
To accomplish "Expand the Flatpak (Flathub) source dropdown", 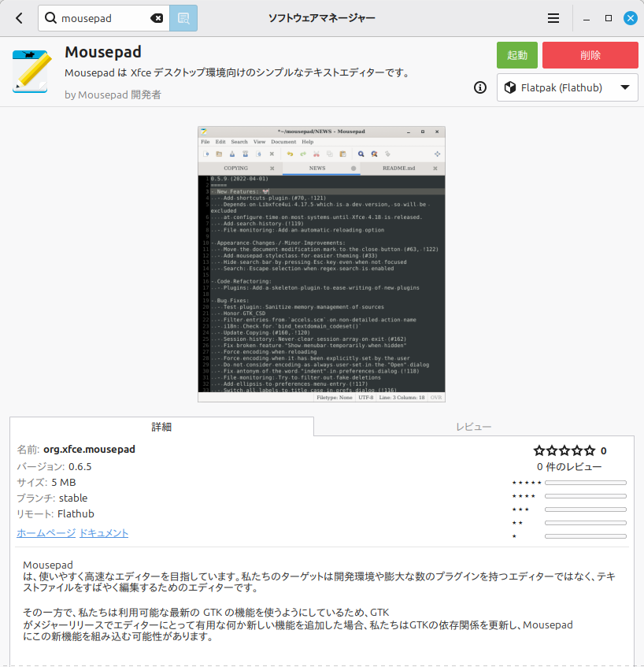I will (x=567, y=87).
